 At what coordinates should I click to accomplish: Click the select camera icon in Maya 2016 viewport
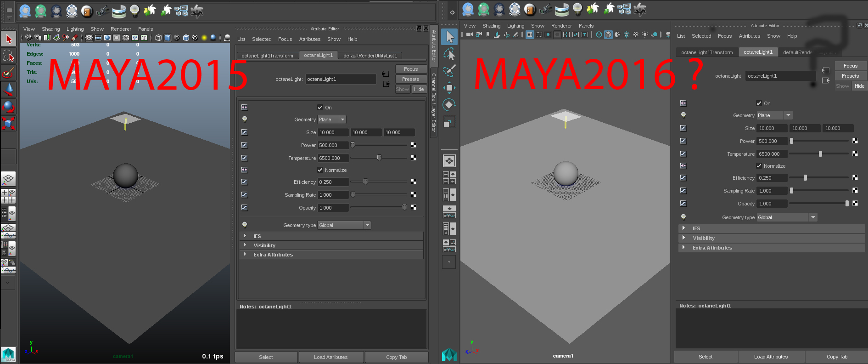coord(469,34)
